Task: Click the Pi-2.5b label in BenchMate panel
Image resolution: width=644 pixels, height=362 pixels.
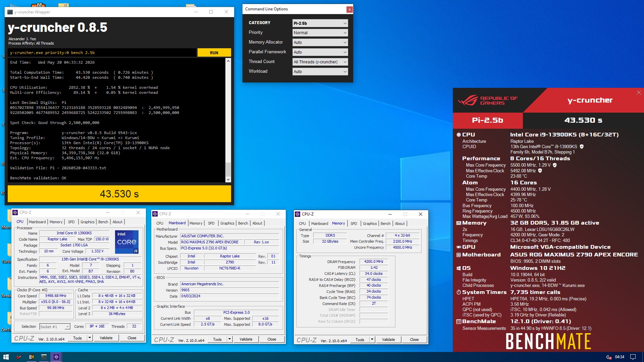Action: 488,120
